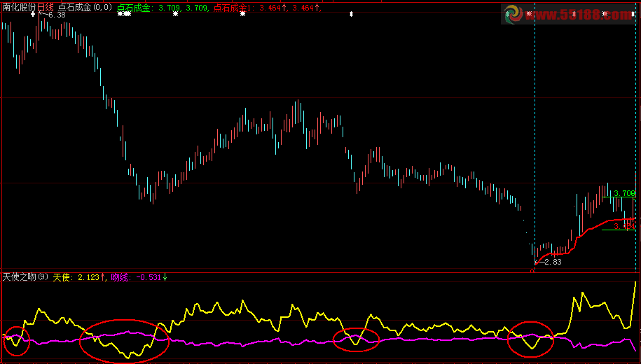The image size is (641, 364).
Task: Click the red 3.484 price level label
Action: click(623, 226)
